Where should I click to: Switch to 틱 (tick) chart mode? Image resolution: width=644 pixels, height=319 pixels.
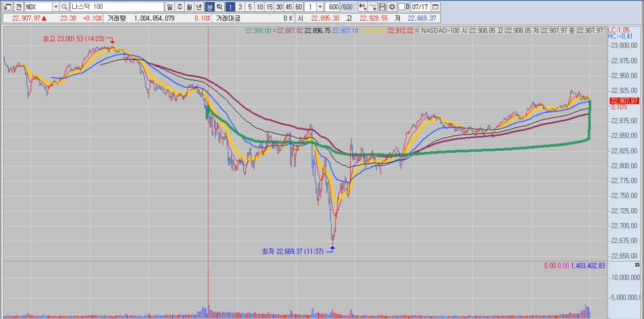click(219, 7)
